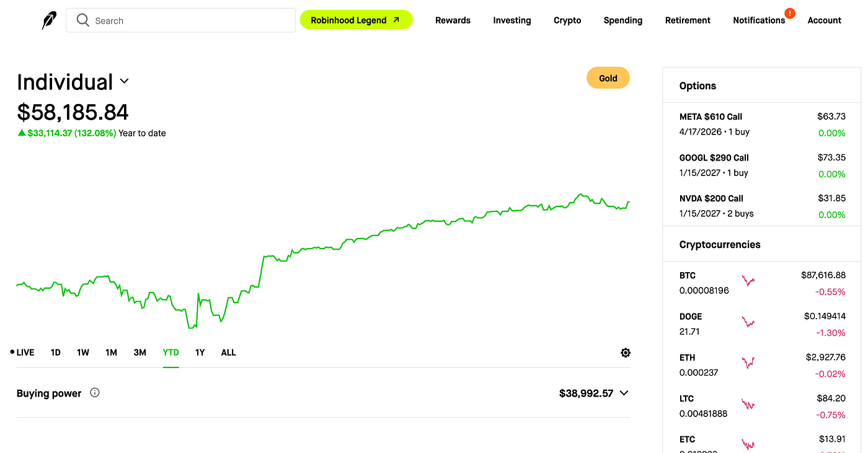The height and width of the screenshot is (453, 868).
Task: Click the LTC price $84.20
Action: tap(831, 398)
